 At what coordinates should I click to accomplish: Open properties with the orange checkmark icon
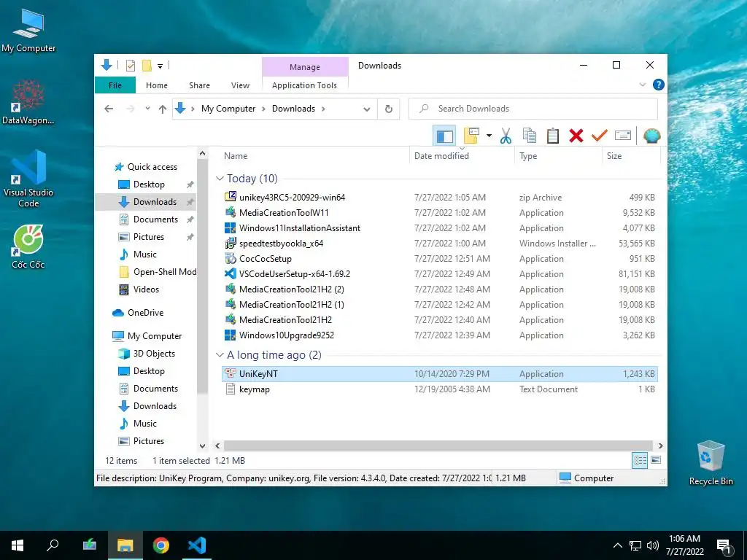tap(600, 136)
